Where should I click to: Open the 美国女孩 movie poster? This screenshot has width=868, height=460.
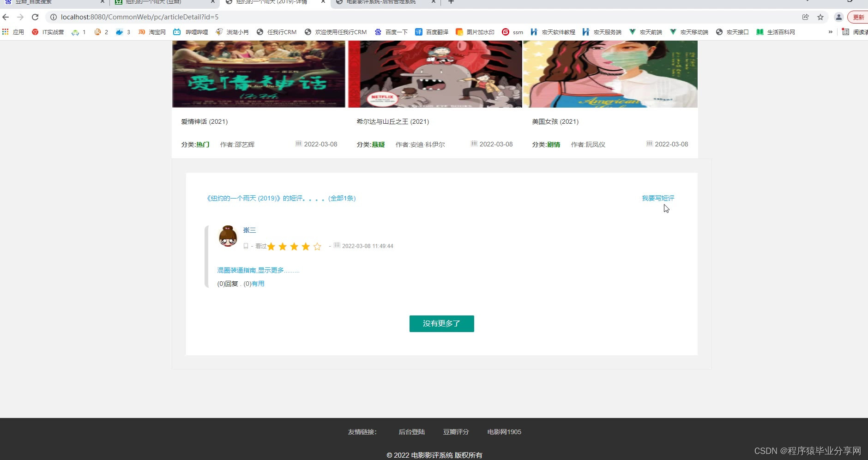(610, 74)
